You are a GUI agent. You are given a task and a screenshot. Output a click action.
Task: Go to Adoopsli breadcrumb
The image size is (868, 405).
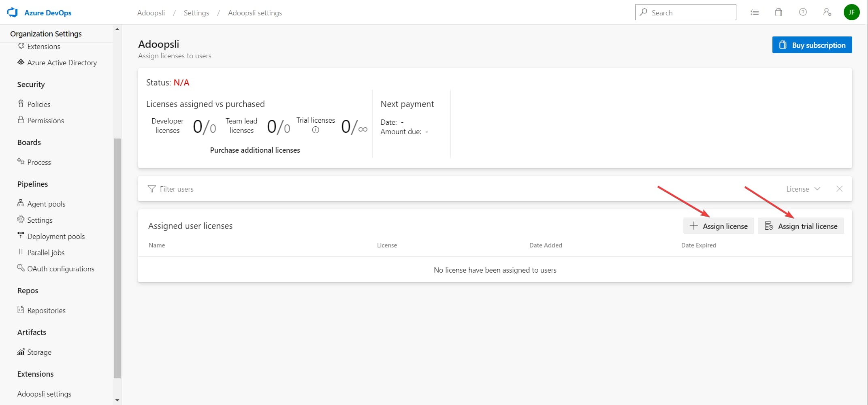pos(151,13)
